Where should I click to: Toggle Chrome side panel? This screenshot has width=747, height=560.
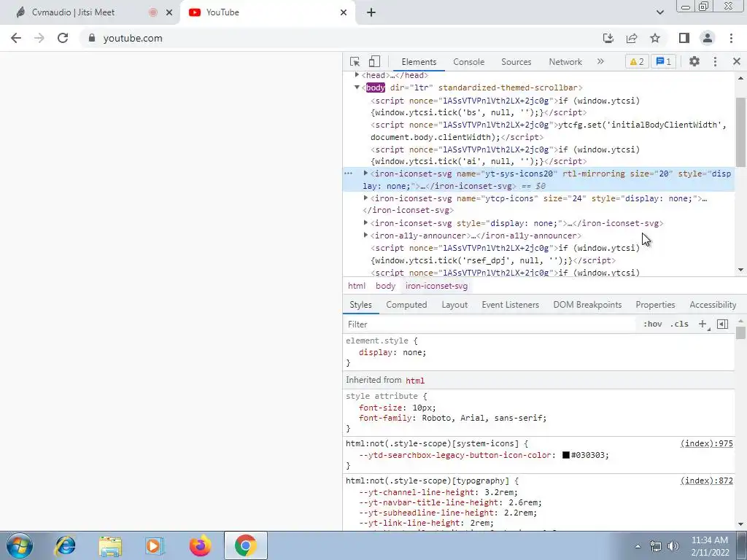click(684, 38)
